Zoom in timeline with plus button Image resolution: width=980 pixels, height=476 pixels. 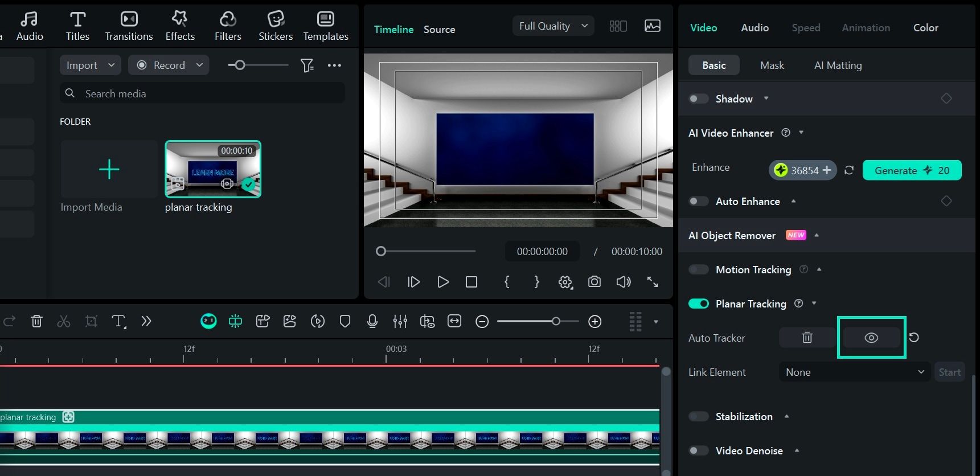tap(595, 322)
